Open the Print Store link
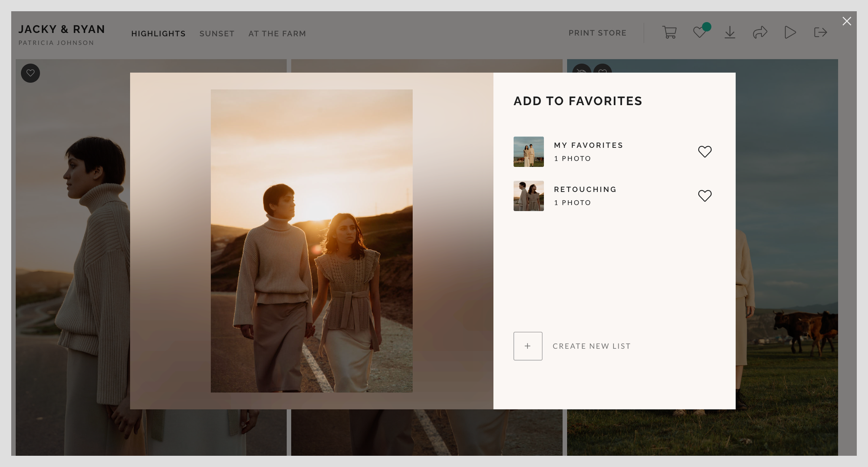Viewport: 868px width, 467px height. (597, 33)
